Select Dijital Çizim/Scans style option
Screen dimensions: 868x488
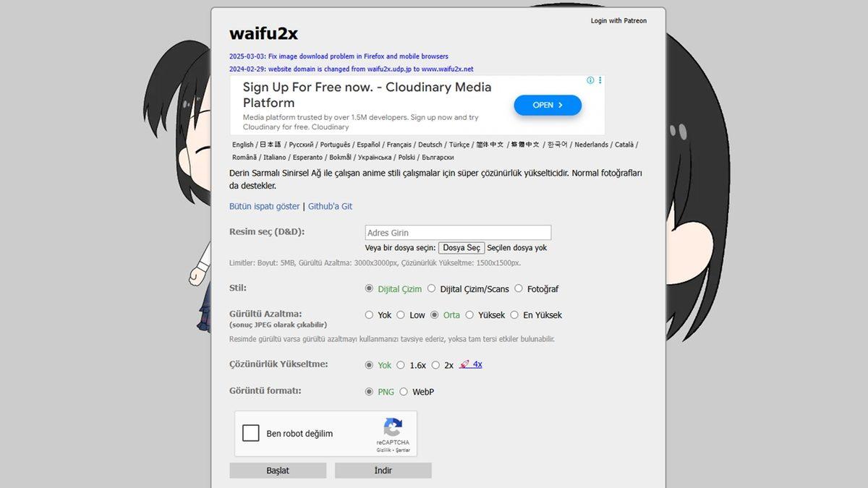pos(432,288)
